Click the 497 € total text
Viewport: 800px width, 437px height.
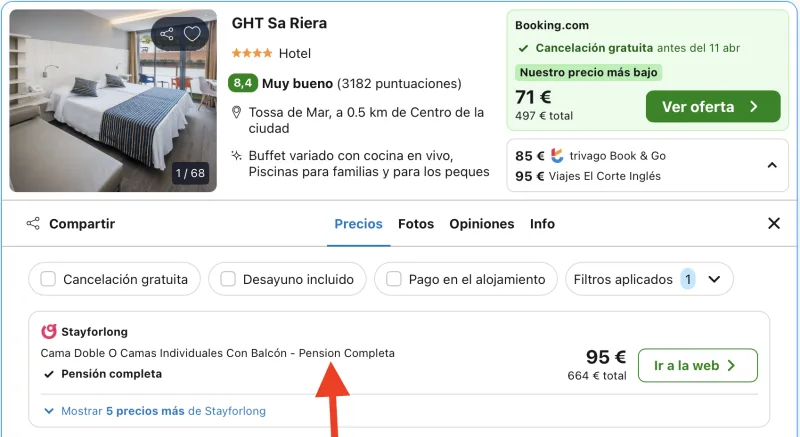pyautogui.click(x=544, y=116)
